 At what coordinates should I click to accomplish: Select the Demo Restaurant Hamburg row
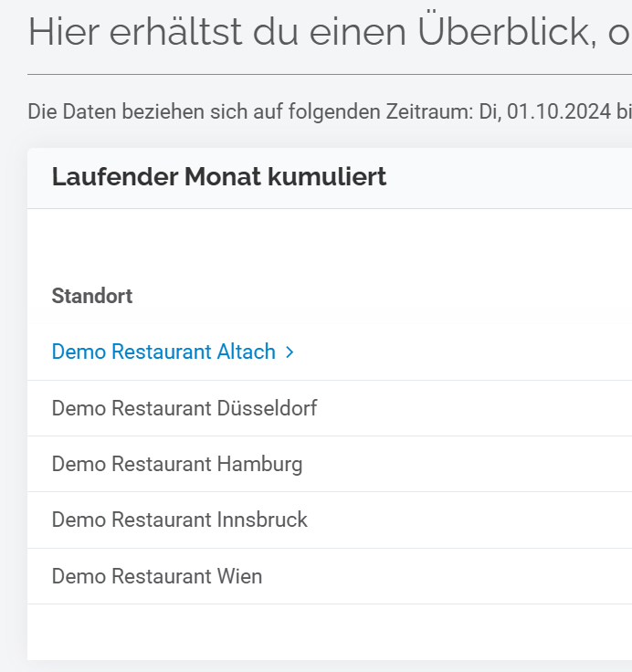click(x=330, y=464)
